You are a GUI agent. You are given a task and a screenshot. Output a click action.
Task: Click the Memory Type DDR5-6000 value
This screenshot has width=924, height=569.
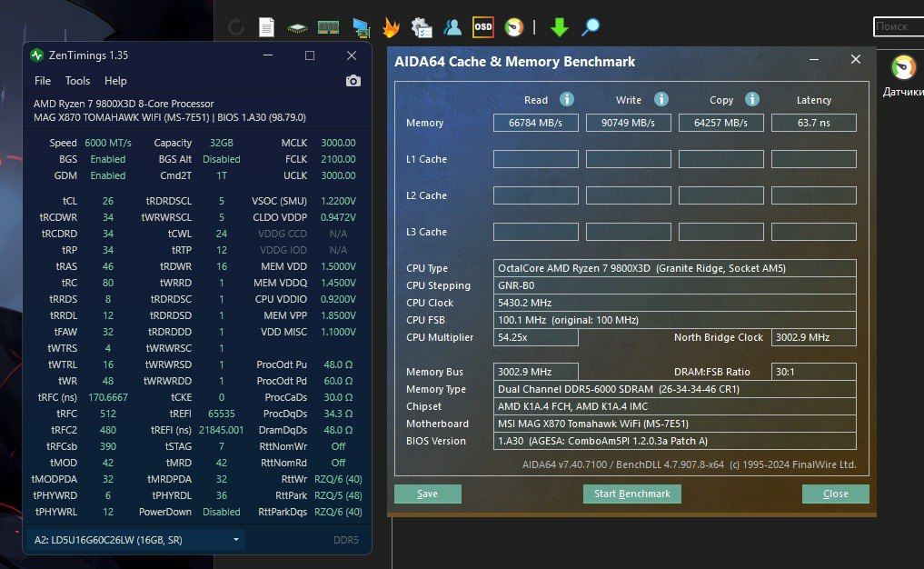(x=675, y=389)
